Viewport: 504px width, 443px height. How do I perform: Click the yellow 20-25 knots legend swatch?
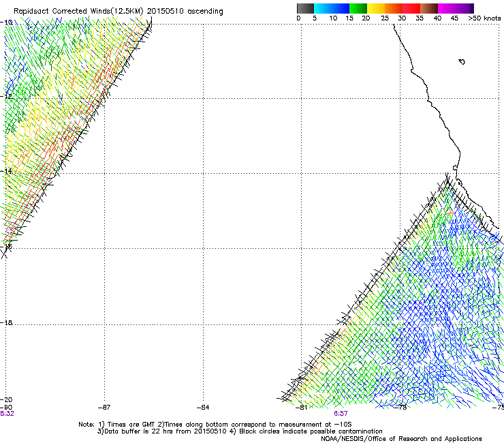[376, 8]
